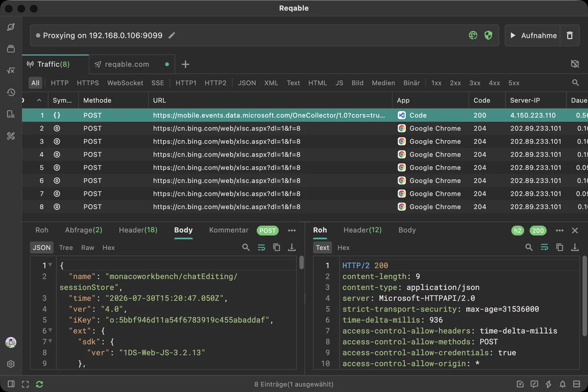The width and height of the screenshot is (588, 392).
Task: Click the icon at right of tab bar
Action: 575,64
